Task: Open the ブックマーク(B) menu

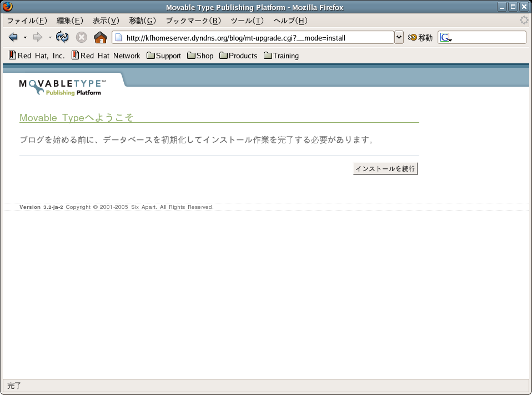Action: pyautogui.click(x=193, y=21)
